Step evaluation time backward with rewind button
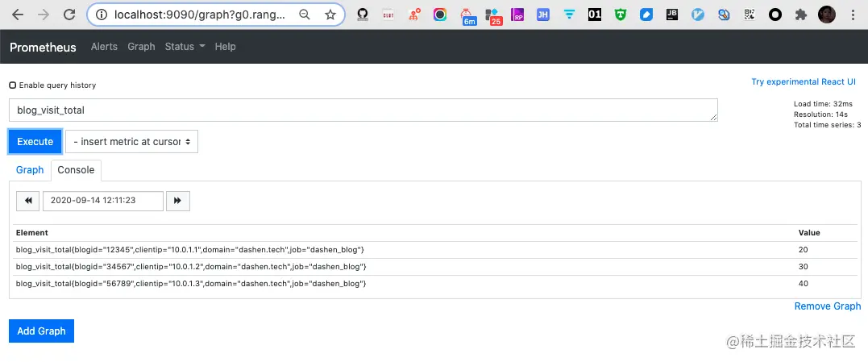The height and width of the screenshot is (362, 868). (28, 201)
